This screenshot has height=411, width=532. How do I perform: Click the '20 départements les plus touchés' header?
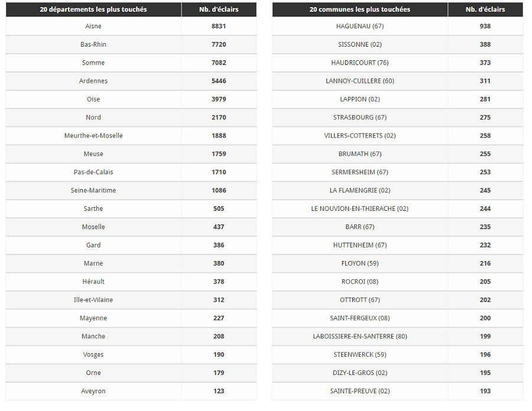[x=93, y=9]
